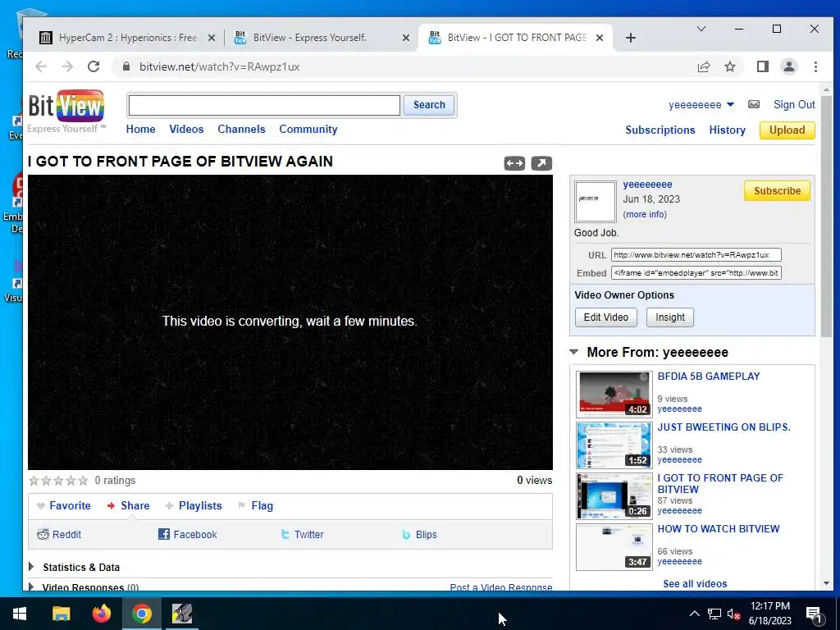The image size is (840, 630).
Task: Open JUST BWEETING ON BLIPS thumbnail
Action: point(614,445)
